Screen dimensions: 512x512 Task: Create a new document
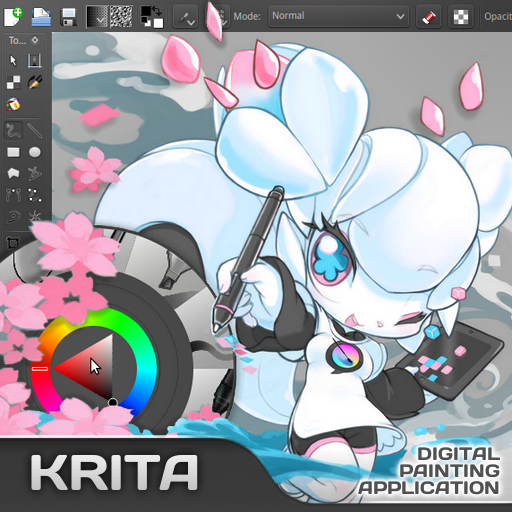(13, 17)
